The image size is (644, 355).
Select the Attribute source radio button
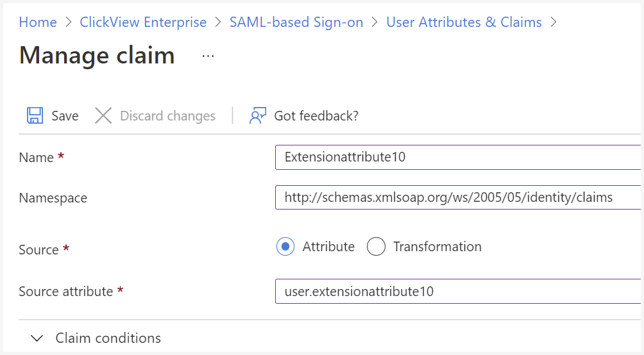[x=285, y=247]
